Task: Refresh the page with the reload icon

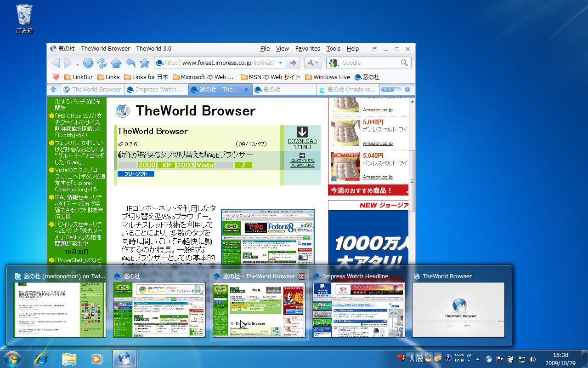Action: (x=102, y=63)
